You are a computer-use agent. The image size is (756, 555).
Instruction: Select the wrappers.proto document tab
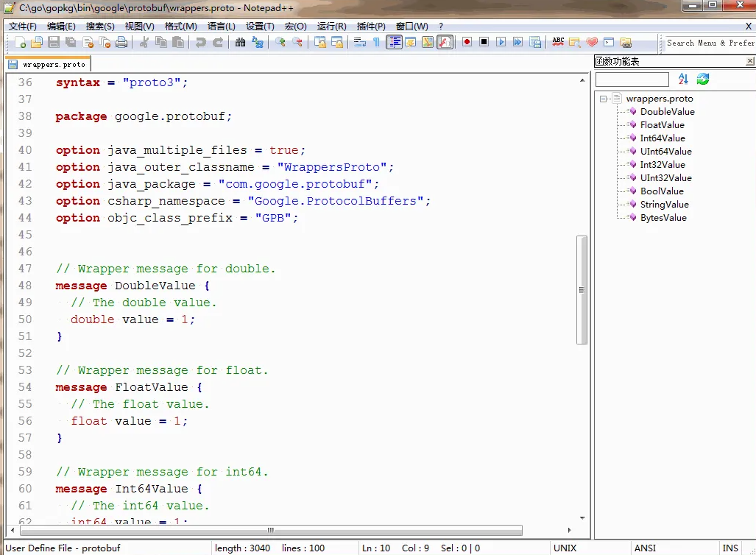(48, 65)
